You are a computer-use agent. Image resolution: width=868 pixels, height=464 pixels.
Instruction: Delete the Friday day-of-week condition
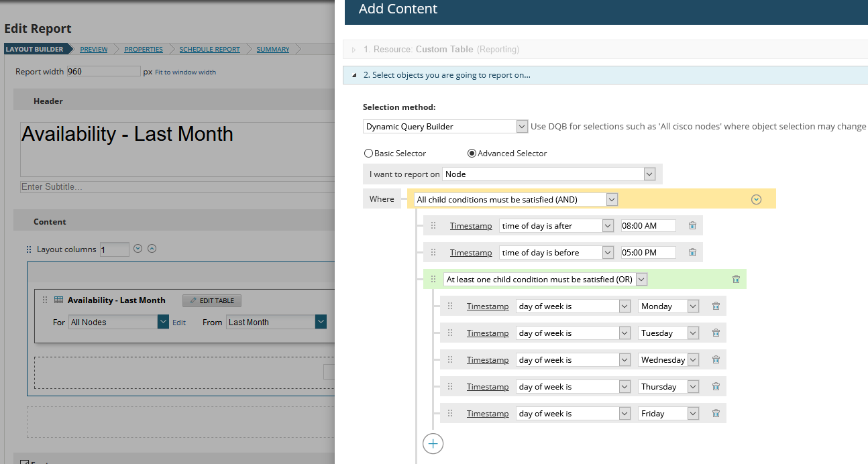point(716,414)
